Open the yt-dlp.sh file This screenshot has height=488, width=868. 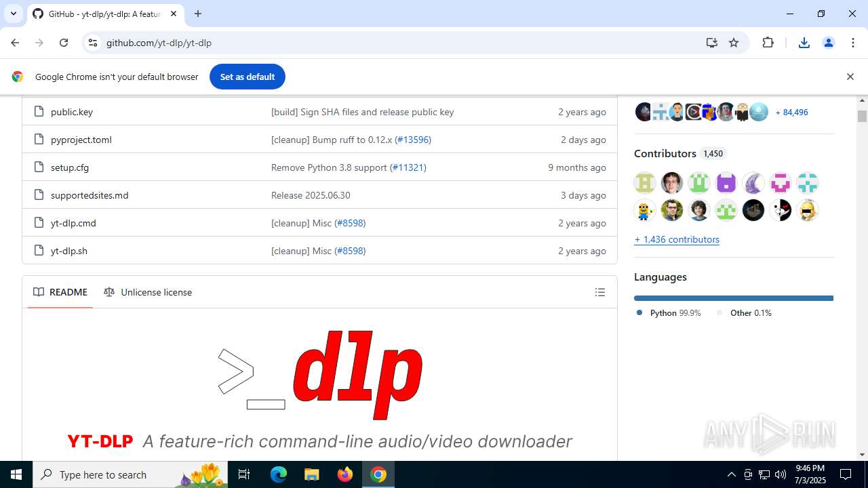point(69,251)
